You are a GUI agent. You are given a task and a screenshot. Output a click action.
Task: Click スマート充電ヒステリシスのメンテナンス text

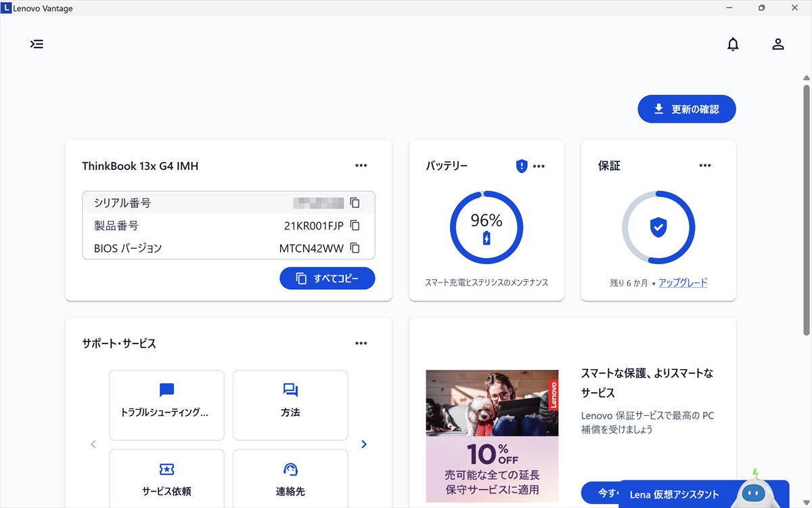tap(487, 282)
